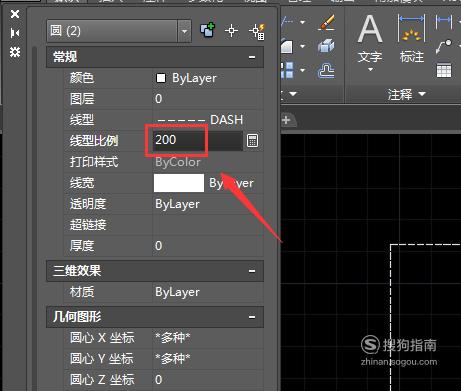Open the 线型 DASH value field
Viewport: 461px width, 391px height.
(208, 120)
